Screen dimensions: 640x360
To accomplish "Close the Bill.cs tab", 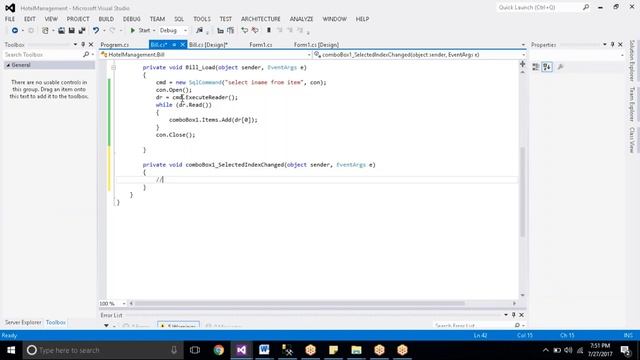I will [x=183, y=44].
